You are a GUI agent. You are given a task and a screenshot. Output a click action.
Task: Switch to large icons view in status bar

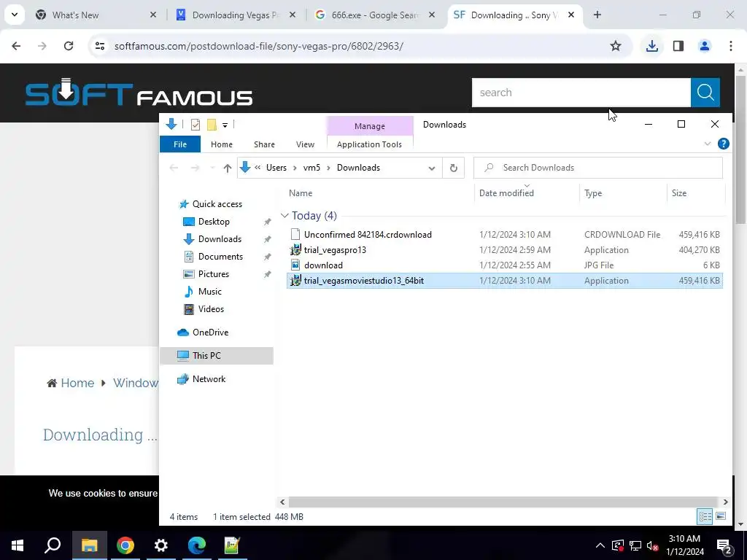coord(721,517)
